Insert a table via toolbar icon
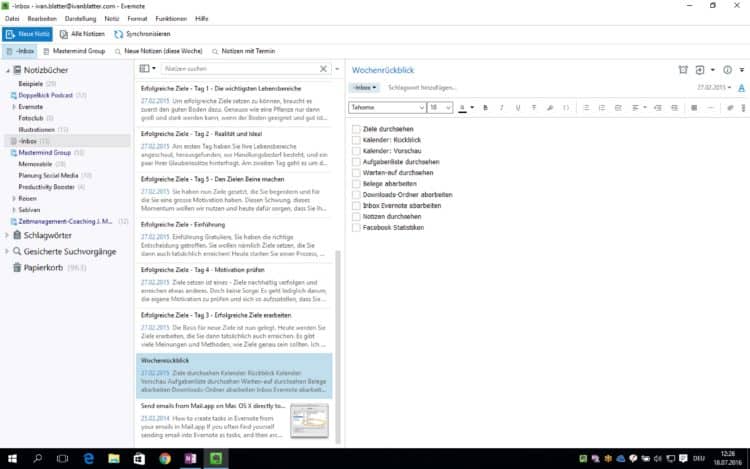 click(x=694, y=108)
